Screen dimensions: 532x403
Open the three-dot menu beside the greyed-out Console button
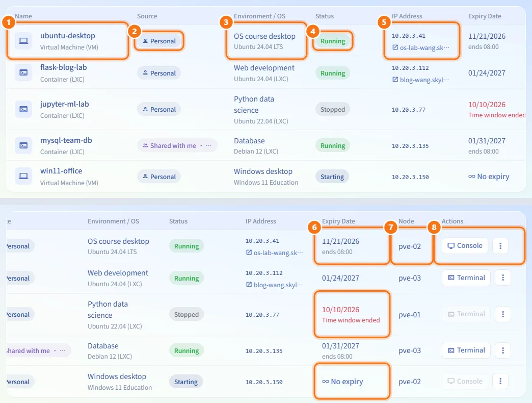click(x=500, y=381)
